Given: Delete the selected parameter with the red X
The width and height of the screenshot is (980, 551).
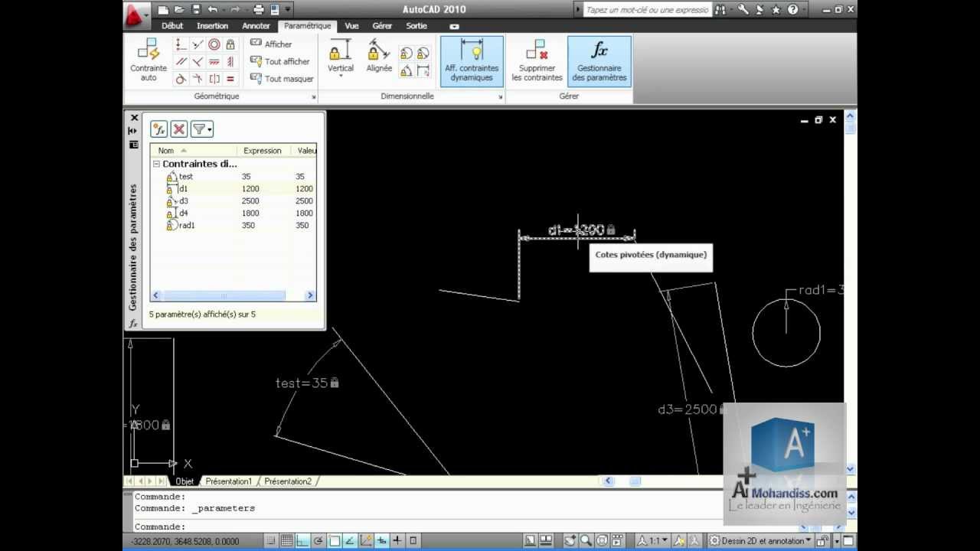Looking at the screenshot, I should pos(178,129).
